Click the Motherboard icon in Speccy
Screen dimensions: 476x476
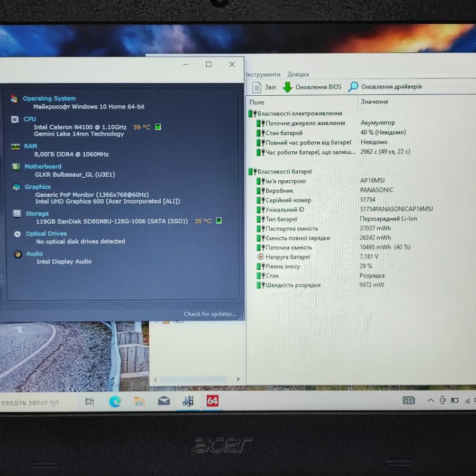(16, 167)
